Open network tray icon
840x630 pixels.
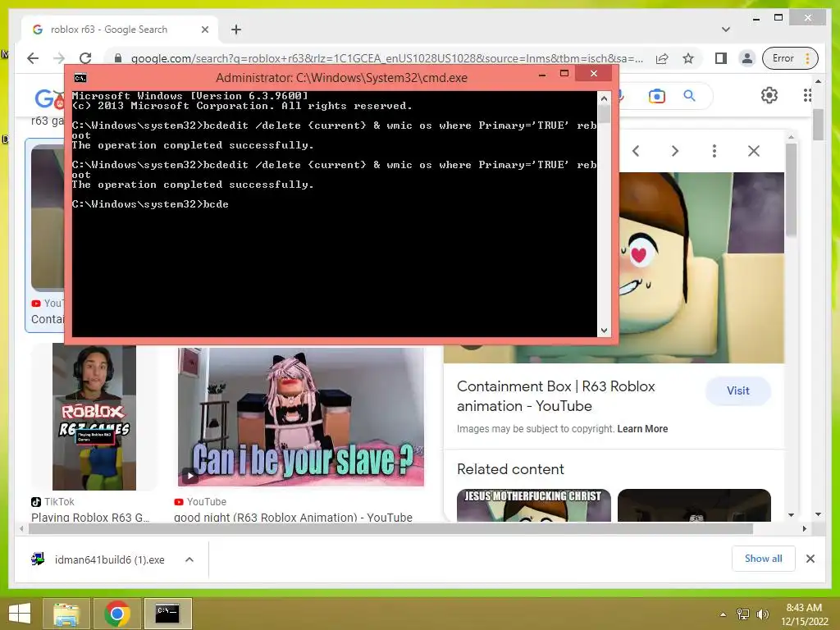pos(743,614)
